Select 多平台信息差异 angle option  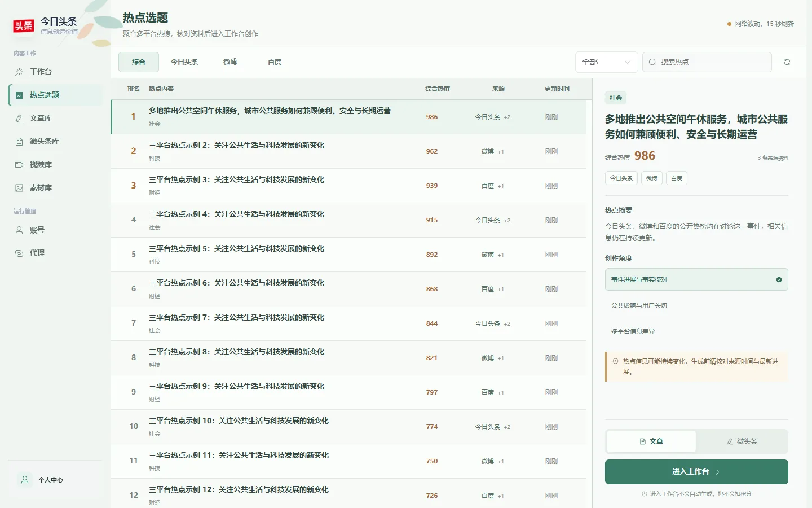696,331
